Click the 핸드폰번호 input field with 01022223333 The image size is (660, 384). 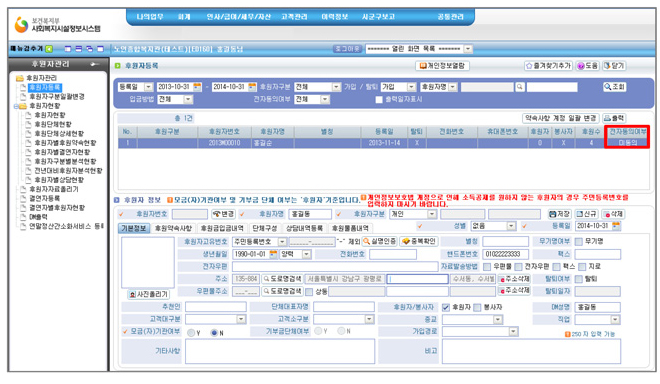pos(506,254)
